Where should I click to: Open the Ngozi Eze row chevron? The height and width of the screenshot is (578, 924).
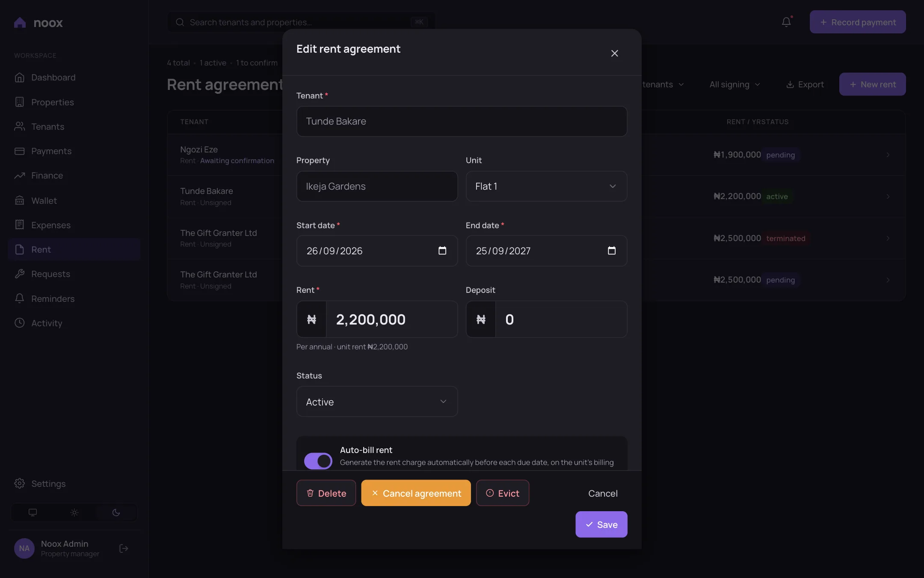(x=888, y=155)
